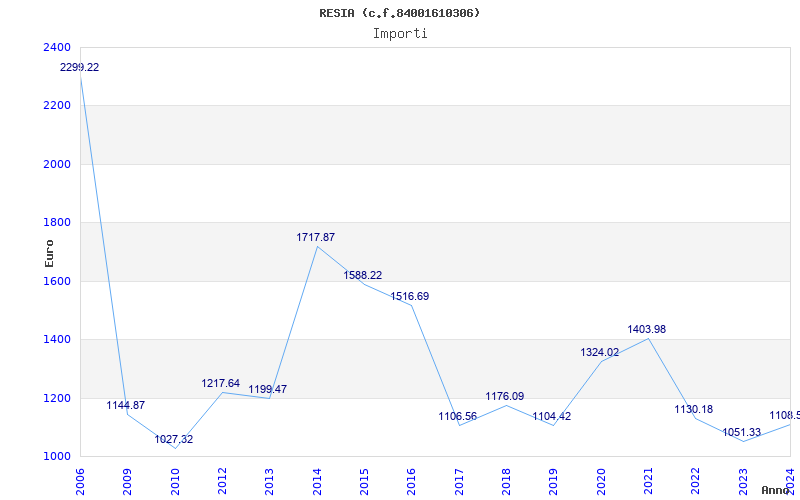800x500 pixels.
Task: Click the x-axis year 2016
Action: (x=411, y=482)
